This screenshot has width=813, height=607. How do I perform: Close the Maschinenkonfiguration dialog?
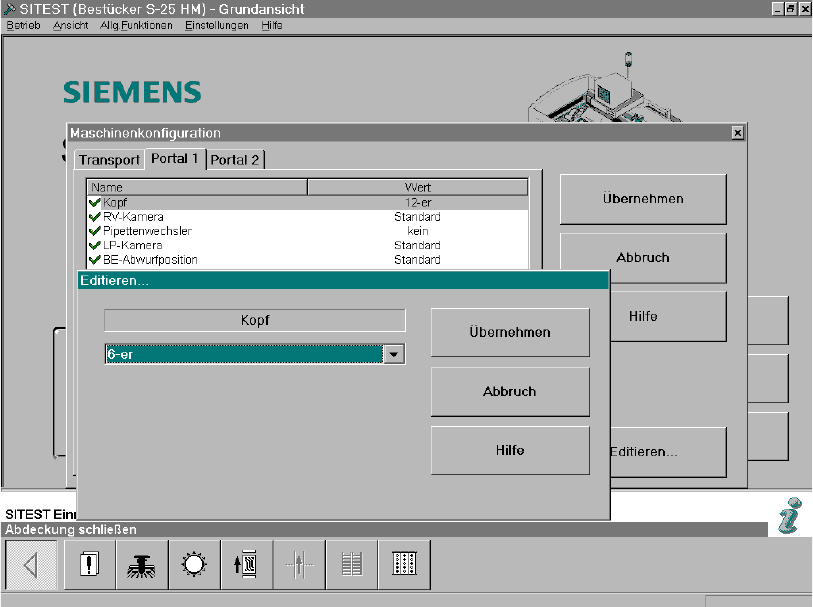[x=737, y=133]
